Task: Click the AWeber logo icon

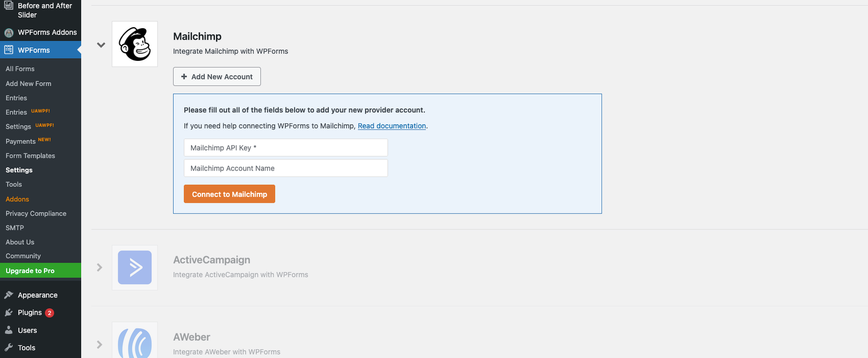Action: (x=135, y=342)
